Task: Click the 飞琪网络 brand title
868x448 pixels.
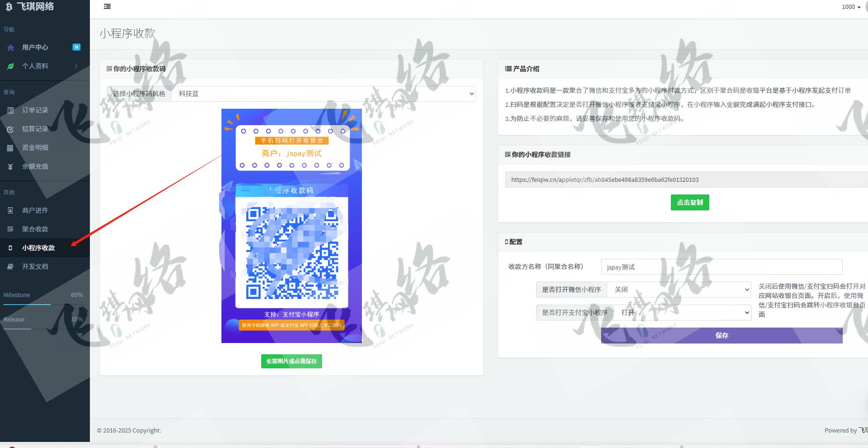Action: [x=36, y=7]
